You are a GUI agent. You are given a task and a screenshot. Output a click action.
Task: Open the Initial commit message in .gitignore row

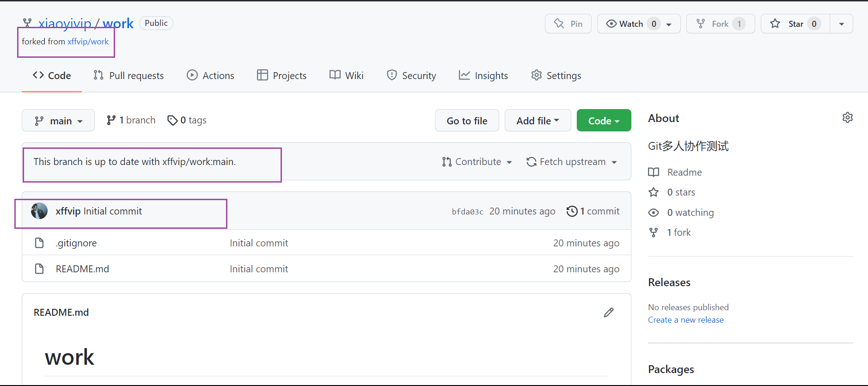[259, 243]
